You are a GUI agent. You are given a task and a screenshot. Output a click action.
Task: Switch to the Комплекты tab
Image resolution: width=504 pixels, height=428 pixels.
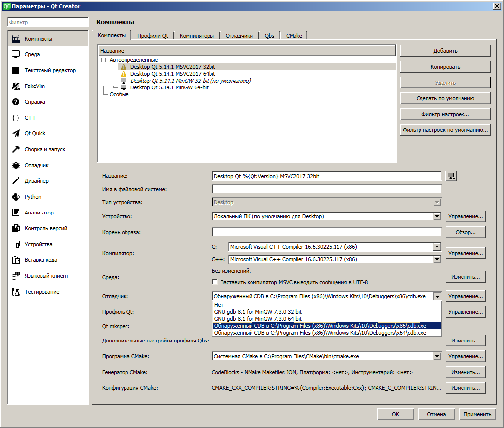(x=112, y=35)
